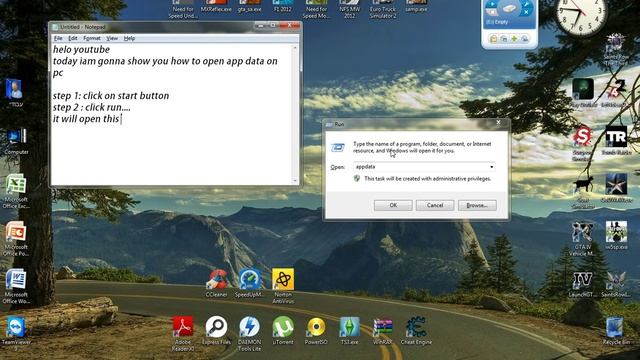Open the Left 4 Dead 2 icon
The image size is (640, 360).
point(616,93)
